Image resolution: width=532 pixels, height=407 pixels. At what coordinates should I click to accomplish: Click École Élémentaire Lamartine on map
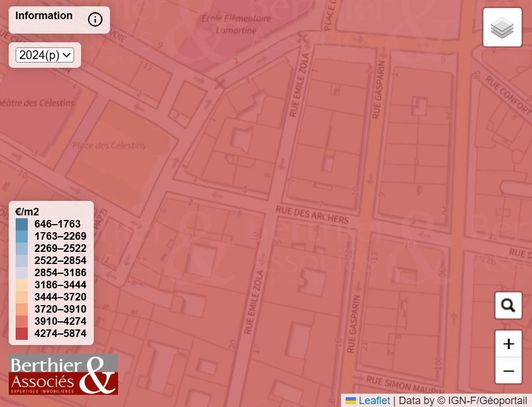(x=237, y=24)
